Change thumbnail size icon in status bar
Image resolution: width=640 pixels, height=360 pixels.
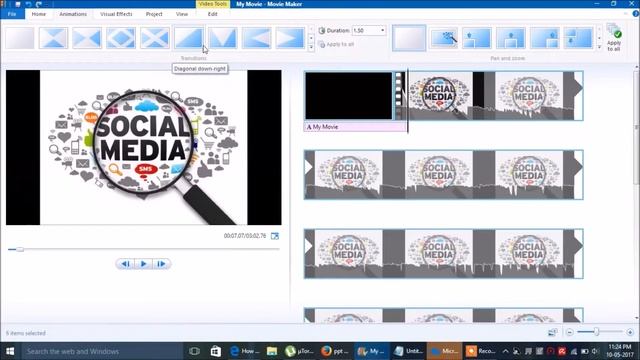pos(553,332)
